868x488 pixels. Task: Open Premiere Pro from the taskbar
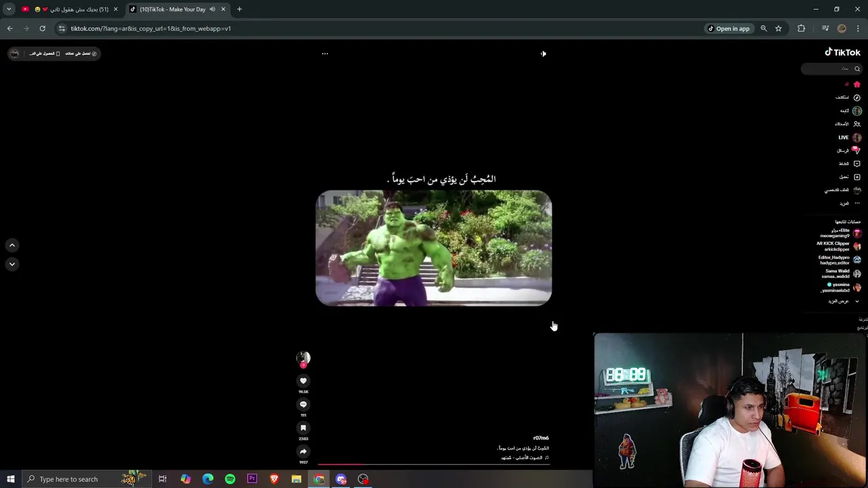pyautogui.click(x=252, y=479)
